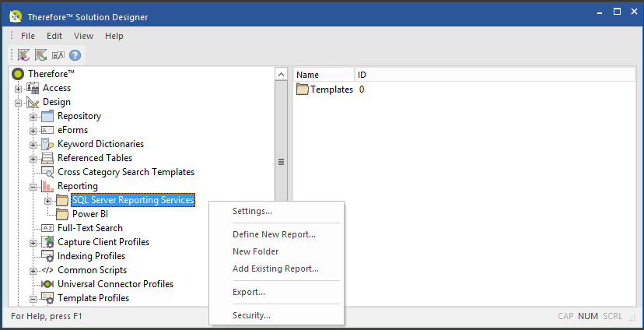Click the Universal Connector Profiles icon

pyautogui.click(x=47, y=284)
